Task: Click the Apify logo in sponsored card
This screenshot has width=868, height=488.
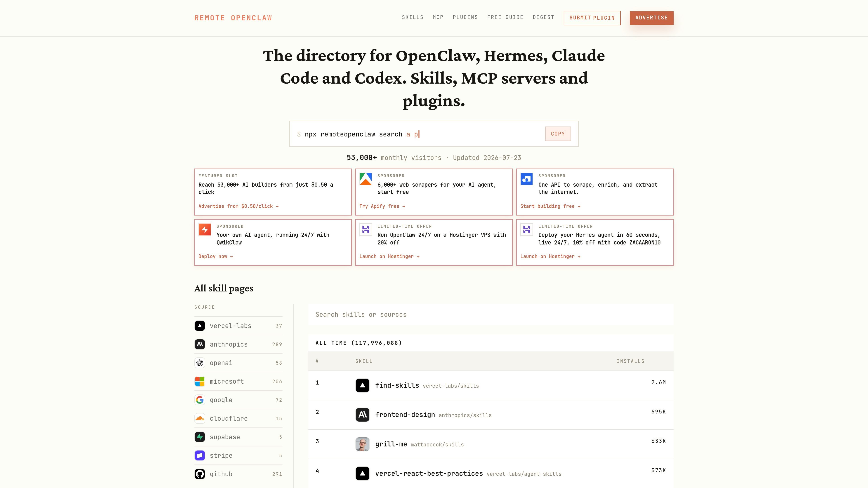Action: click(x=366, y=179)
